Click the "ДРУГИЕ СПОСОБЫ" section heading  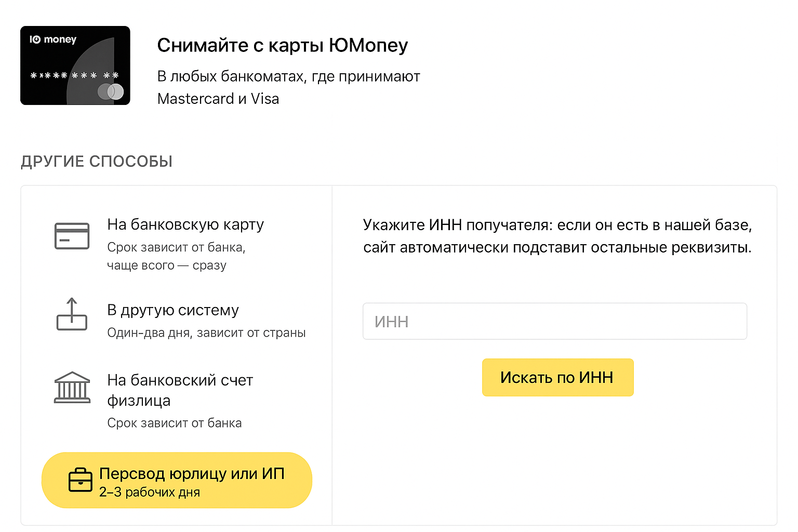click(97, 162)
